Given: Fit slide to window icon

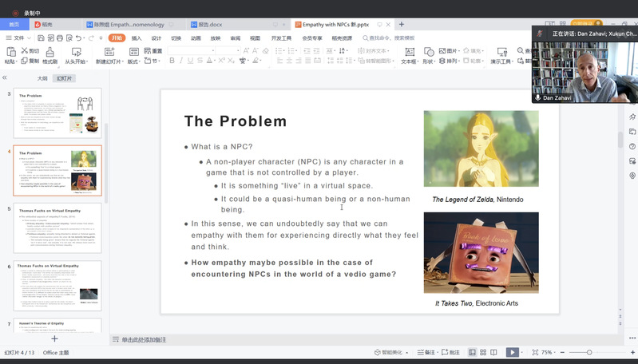Looking at the screenshot, I should pyautogui.click(x=535, y=352).
